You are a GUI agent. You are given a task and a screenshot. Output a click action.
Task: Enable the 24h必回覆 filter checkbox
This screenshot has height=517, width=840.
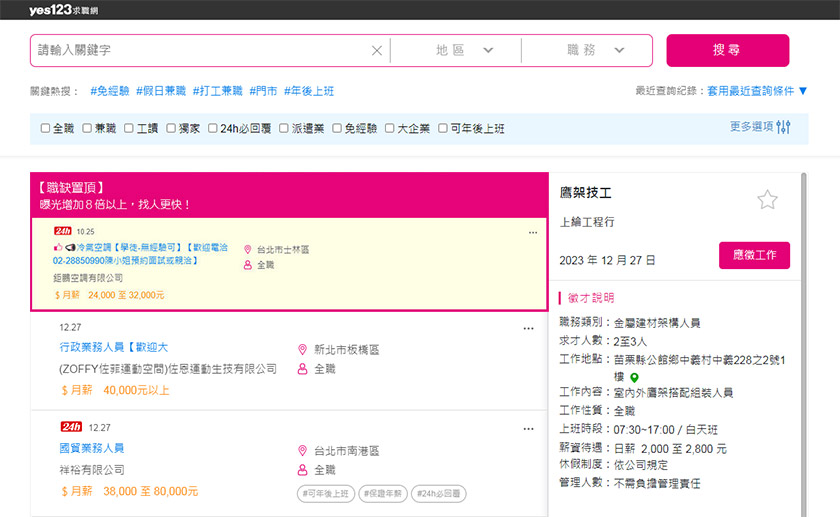click(213, 129)
